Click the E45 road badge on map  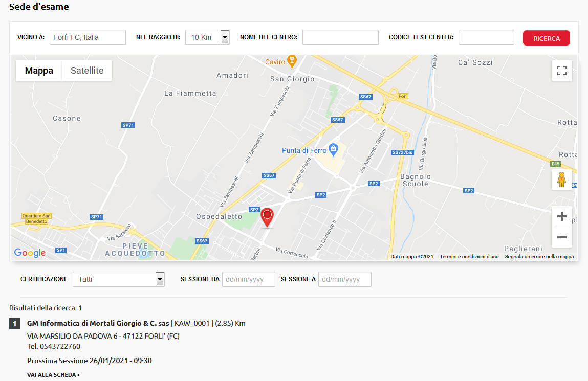click(x=555, y=164)
